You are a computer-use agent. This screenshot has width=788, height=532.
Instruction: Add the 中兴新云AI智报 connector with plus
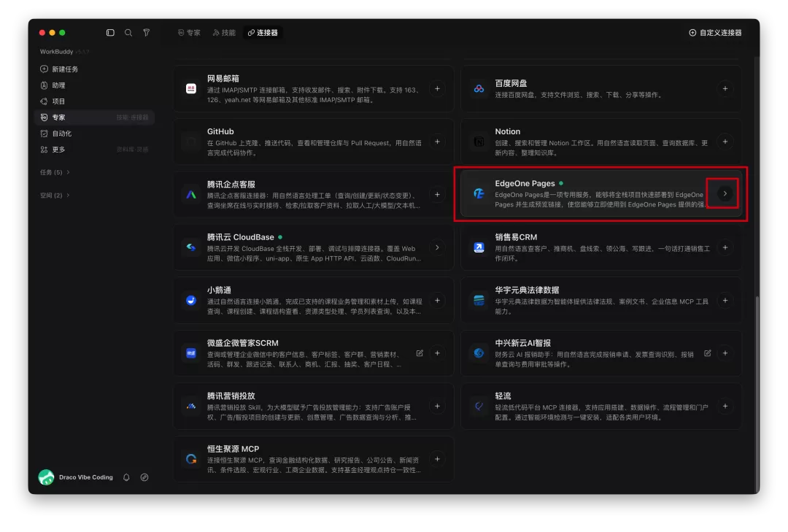click(725, 353)
